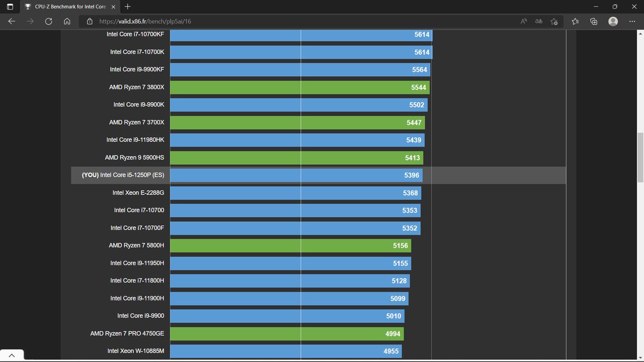Click the 5128 score value
The width and height of the screenshot is (644, 362).
(x=399, y=281)
